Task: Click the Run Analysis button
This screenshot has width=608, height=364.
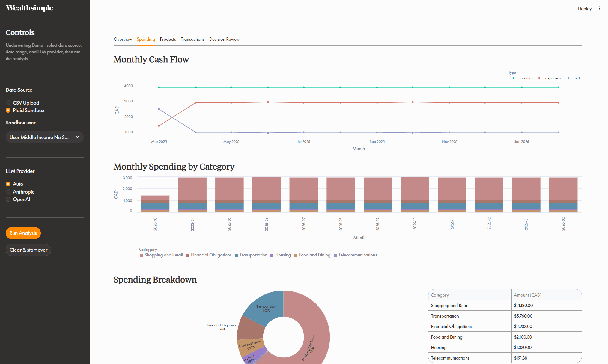Action: pos(23,233)
